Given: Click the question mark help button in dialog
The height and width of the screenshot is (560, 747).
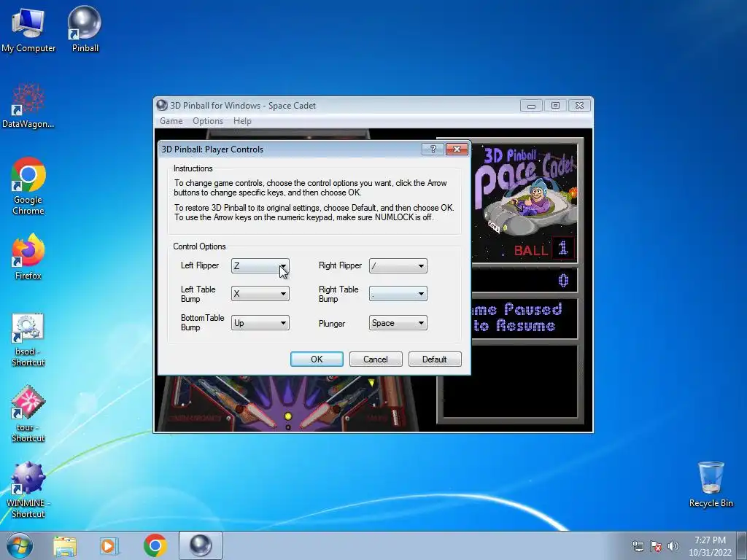Looking at the screenshot, I should pyautogui.click(x=433, y=149).
